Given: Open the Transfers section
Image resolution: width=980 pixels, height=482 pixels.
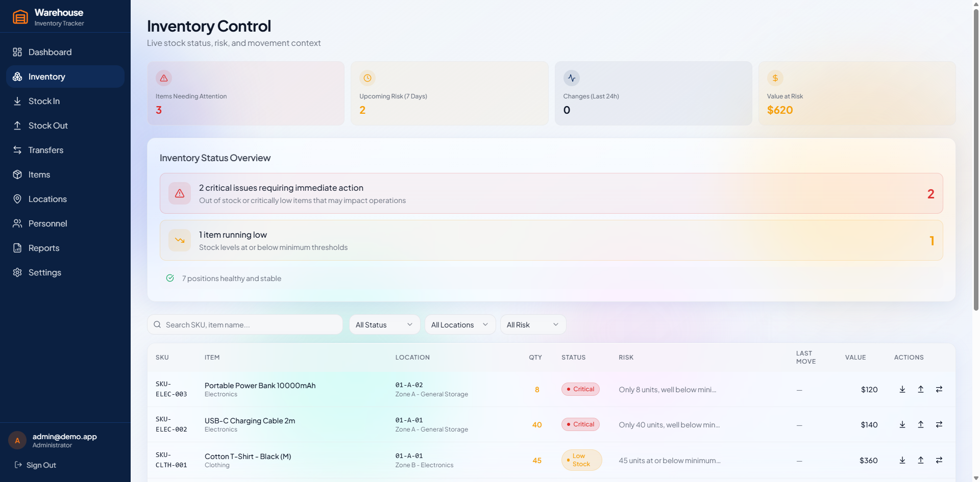Looking at the screenshot, I should (46, 150).
